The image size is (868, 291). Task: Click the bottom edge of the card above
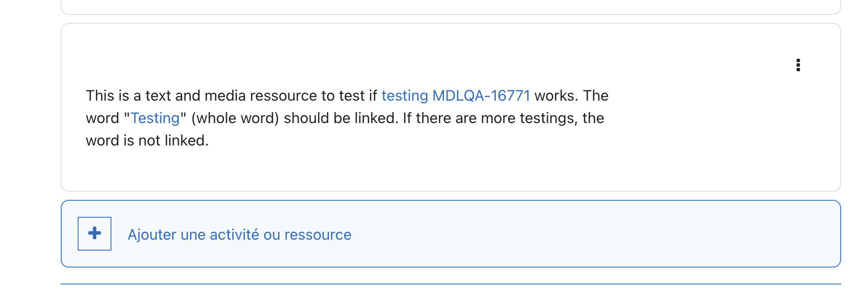click(x=450, y=14)
